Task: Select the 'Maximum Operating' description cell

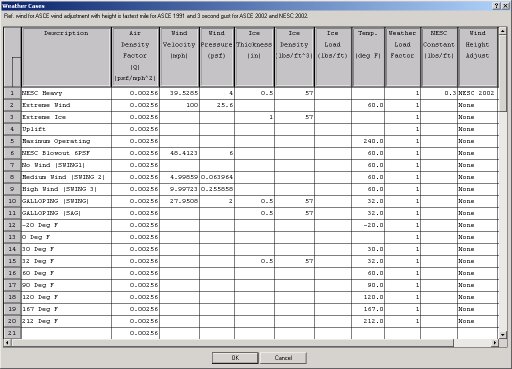Action: tap(66, 141)
